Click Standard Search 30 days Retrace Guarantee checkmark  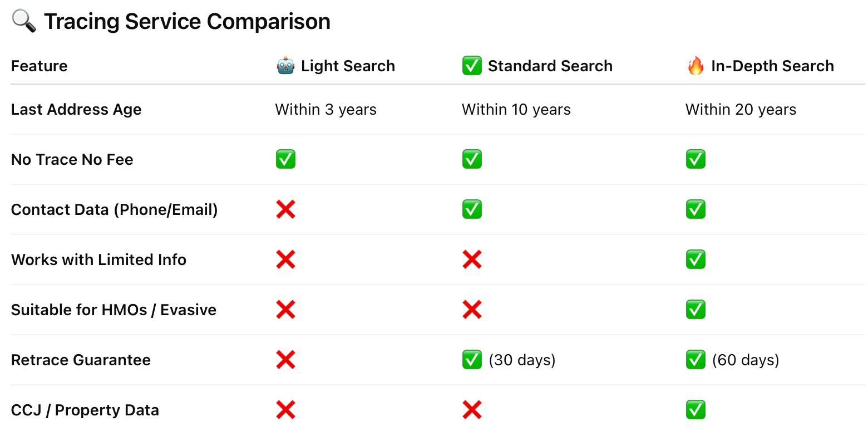(x=472, y=360)
